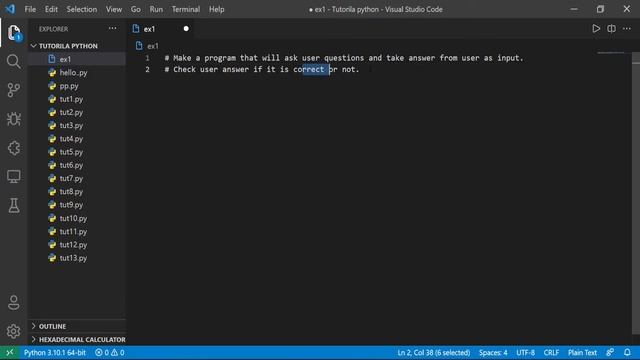This screenshot has height=360, width=640.
Task: Split the editor right icon
Action: pyautogui.click(x=611, y=29)
